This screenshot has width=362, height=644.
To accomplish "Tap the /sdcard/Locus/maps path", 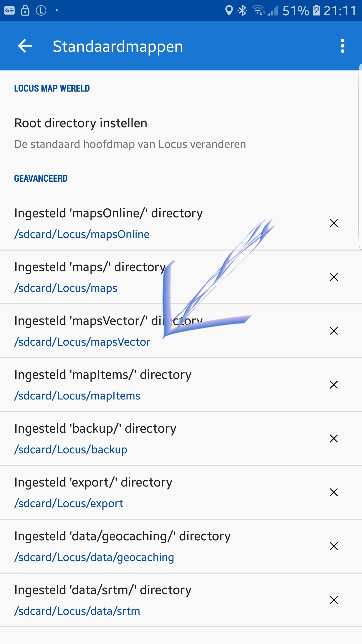I will tap(66, 288).
